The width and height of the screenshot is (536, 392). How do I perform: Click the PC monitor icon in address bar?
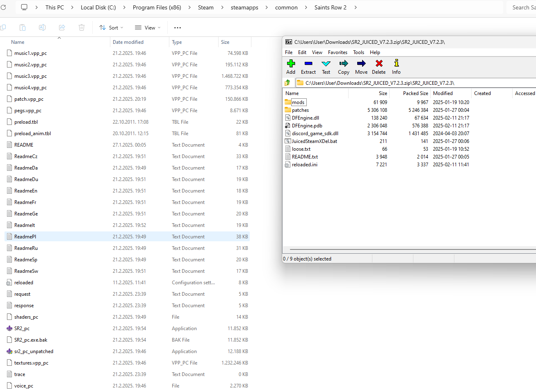click(x=24, y=7)
